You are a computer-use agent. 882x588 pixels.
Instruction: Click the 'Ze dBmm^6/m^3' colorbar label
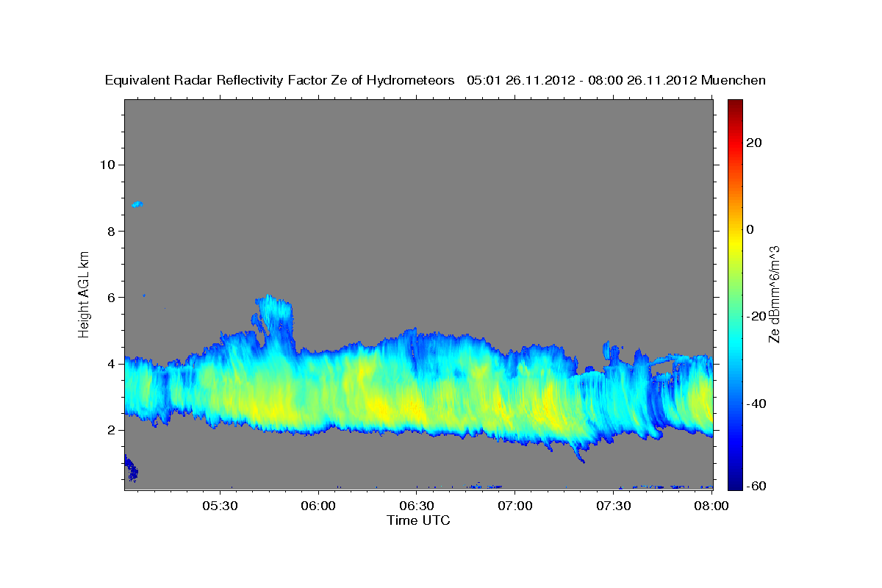[x=774, y=294]
